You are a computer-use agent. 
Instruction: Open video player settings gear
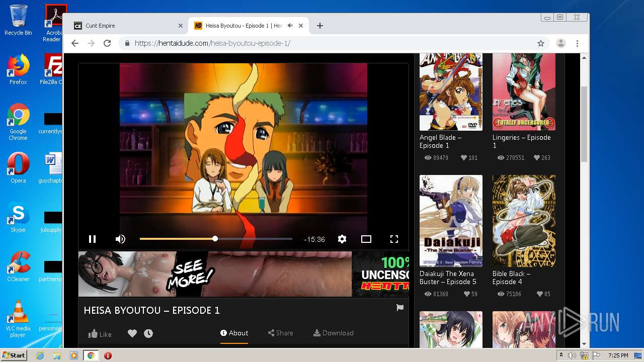[342, 239]
